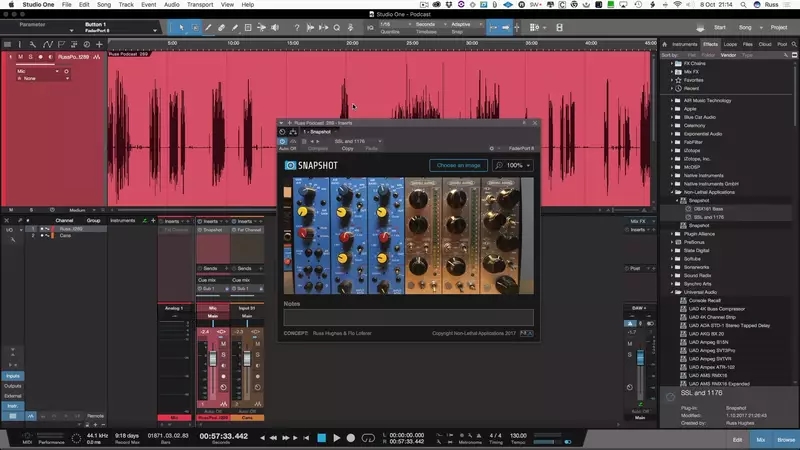
Task: Click Copy in the Snapshot plugin header
Action: pyautogui.click(x=347, y=148)
